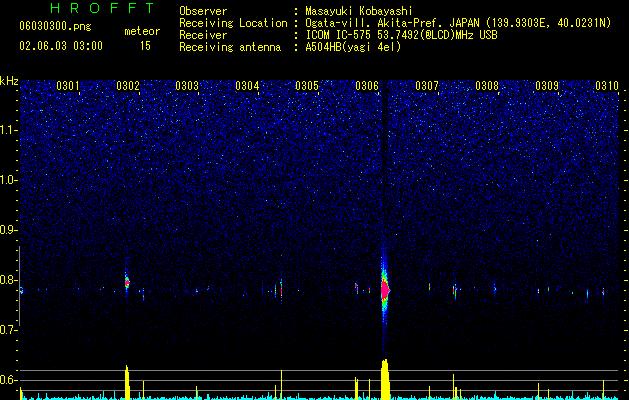Screen dimensions: 629x400
Task: Click the large meteor echo near 0306
Action: click(x=385, y=290)
